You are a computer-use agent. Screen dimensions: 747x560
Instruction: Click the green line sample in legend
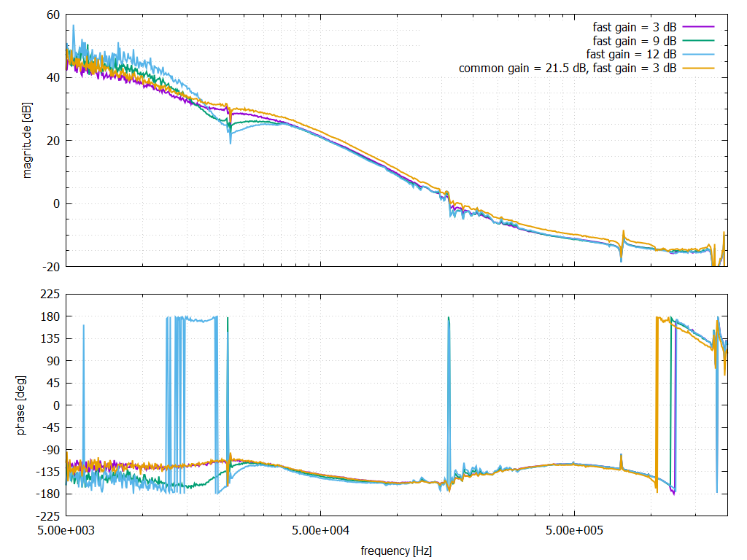[x=698, y=40]
